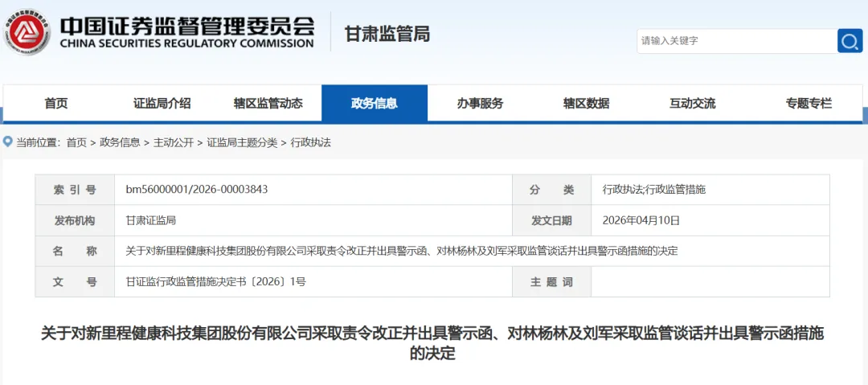Click breadcrumb link 主动公开
The image size is (868, 385).
coord(174,142)
